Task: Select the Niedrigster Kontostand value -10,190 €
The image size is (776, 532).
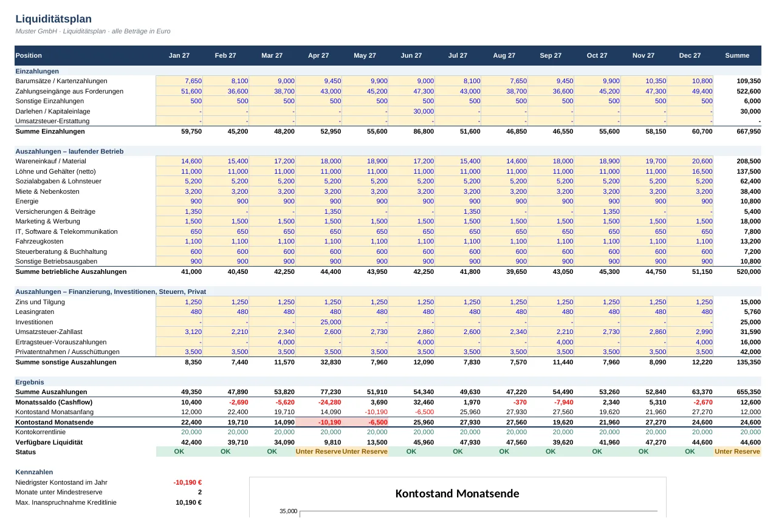Action: (188, 482)
